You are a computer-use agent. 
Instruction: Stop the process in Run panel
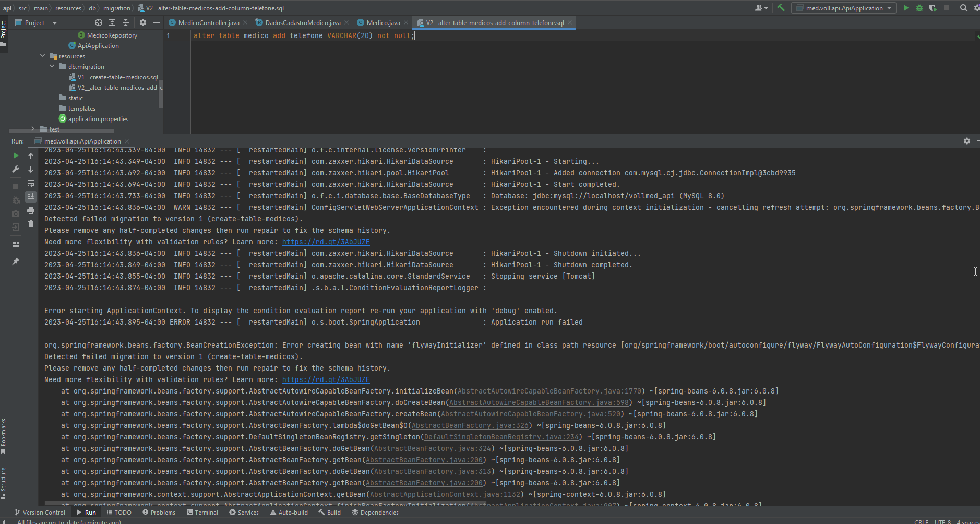16,186
